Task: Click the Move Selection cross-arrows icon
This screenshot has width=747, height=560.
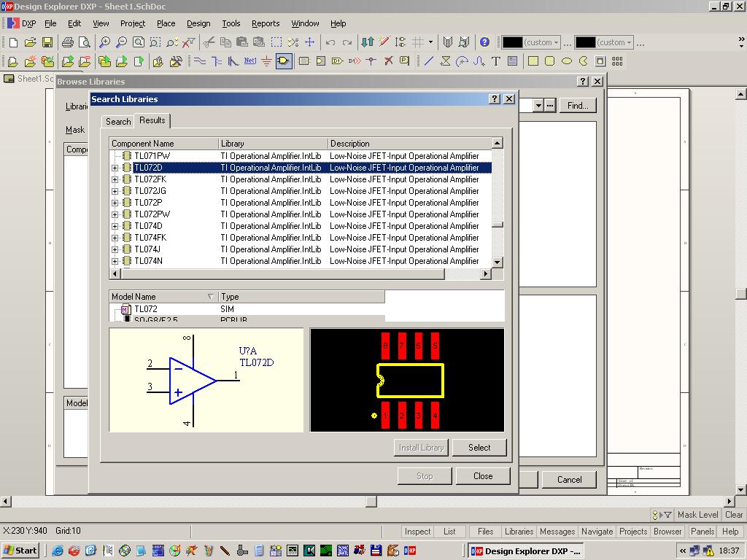Action: (309, 42)
